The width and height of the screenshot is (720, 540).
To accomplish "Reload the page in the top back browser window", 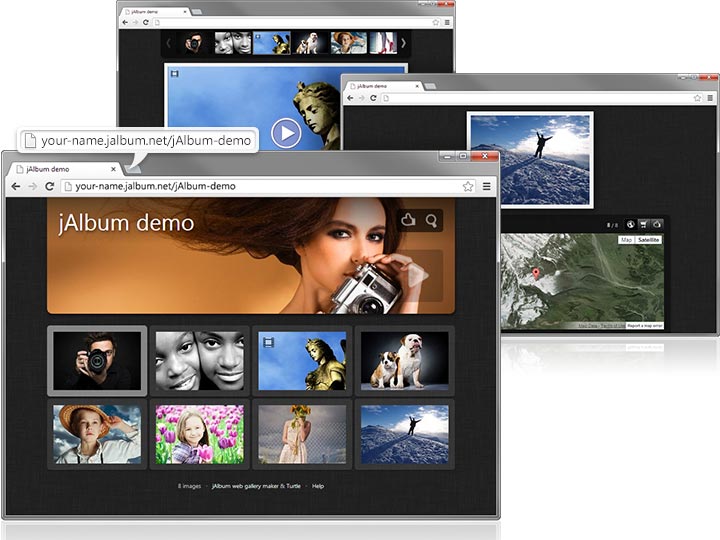I will [146, 22].
